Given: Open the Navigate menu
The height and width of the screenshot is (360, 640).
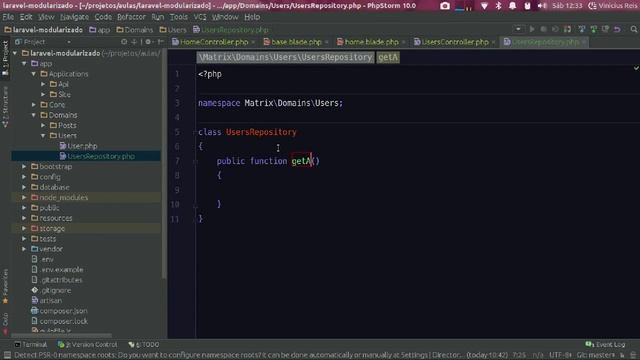Looking at the screenshot, I should point(74,17).
